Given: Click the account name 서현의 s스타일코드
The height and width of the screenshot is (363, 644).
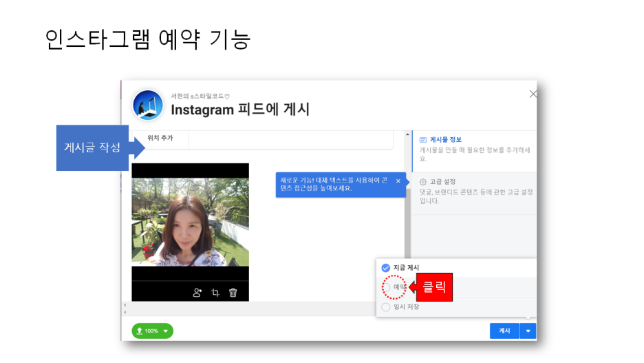Looking at the screenshot, I should [200, 96].
